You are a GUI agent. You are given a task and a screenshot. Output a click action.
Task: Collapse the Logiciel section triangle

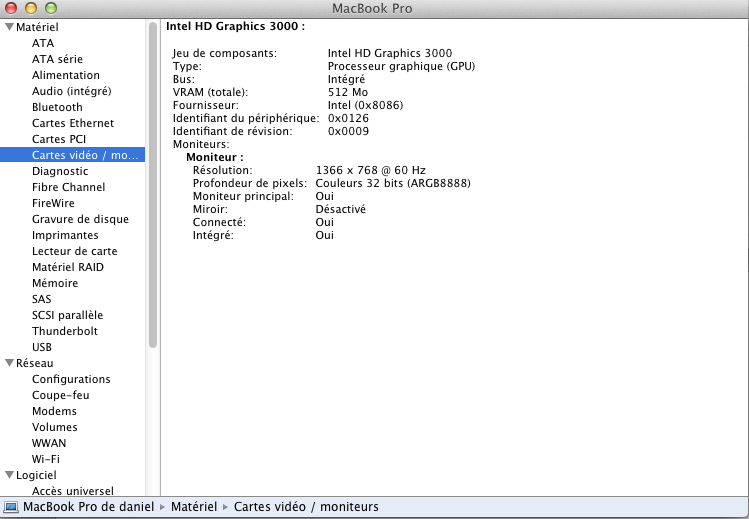pos(9,475)
